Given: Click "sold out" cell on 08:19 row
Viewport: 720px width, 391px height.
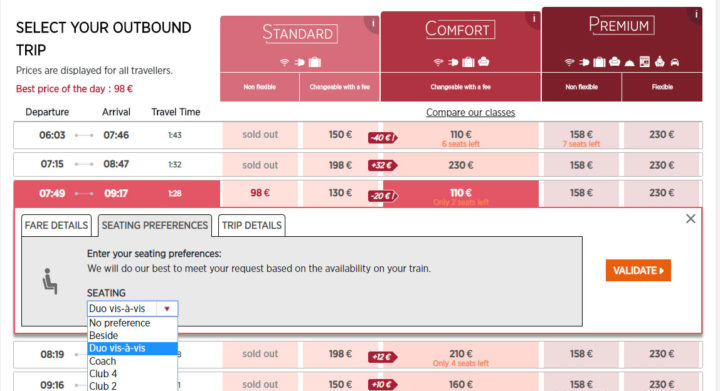Looking at the screenshot, I should pos(260,354).
